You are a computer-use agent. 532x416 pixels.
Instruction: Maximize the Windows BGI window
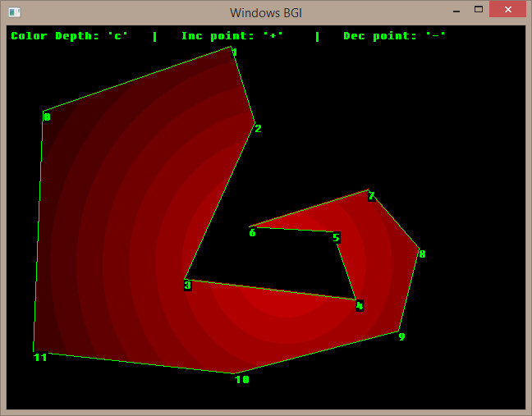[478, 9]
